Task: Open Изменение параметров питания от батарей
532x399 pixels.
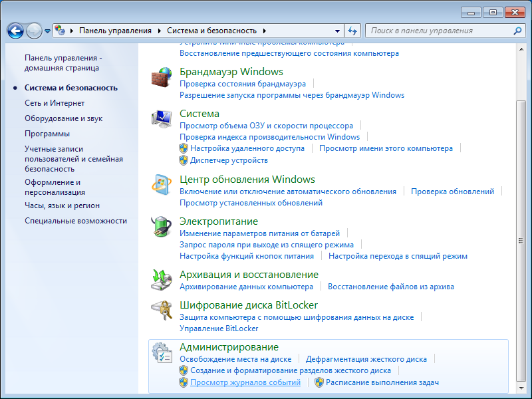Action: [x=259, y=233]
